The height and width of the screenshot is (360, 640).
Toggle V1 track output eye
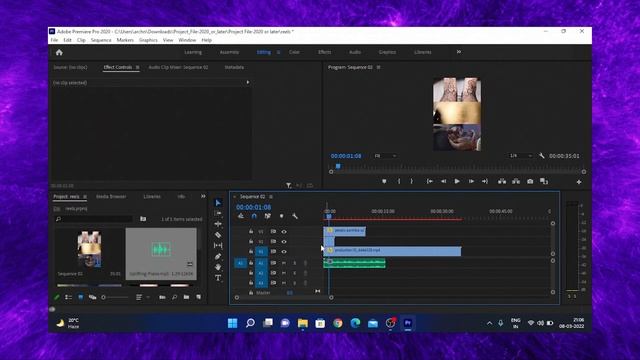(284, 251)
